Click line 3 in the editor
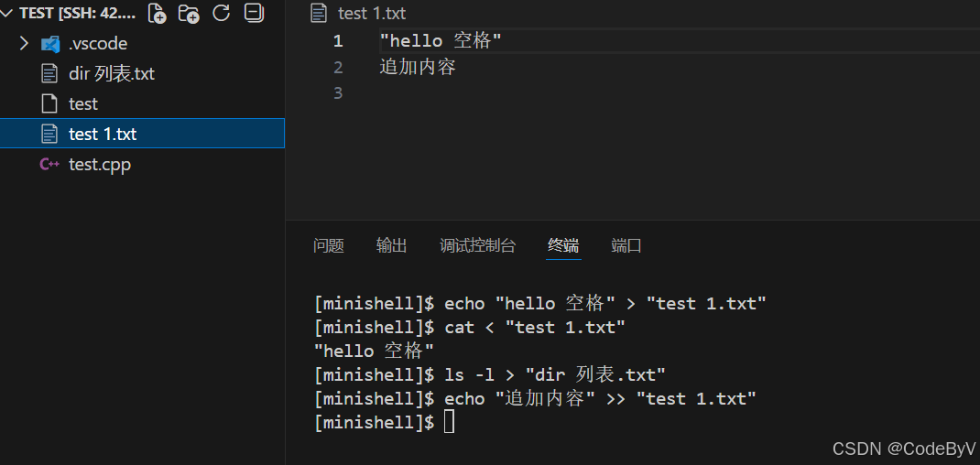The height and width of the screenshot is (465, 980). tap(550, 93)
